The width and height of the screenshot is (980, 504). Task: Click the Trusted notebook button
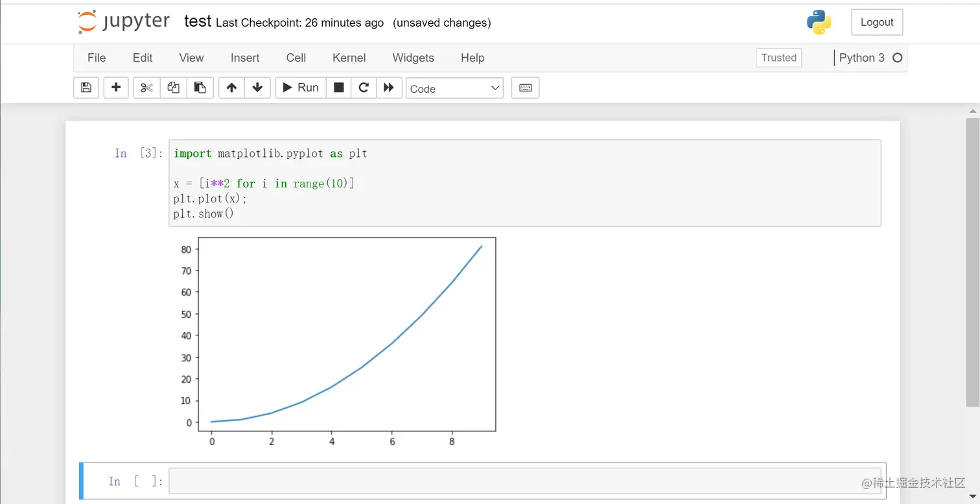coord(779,58)
